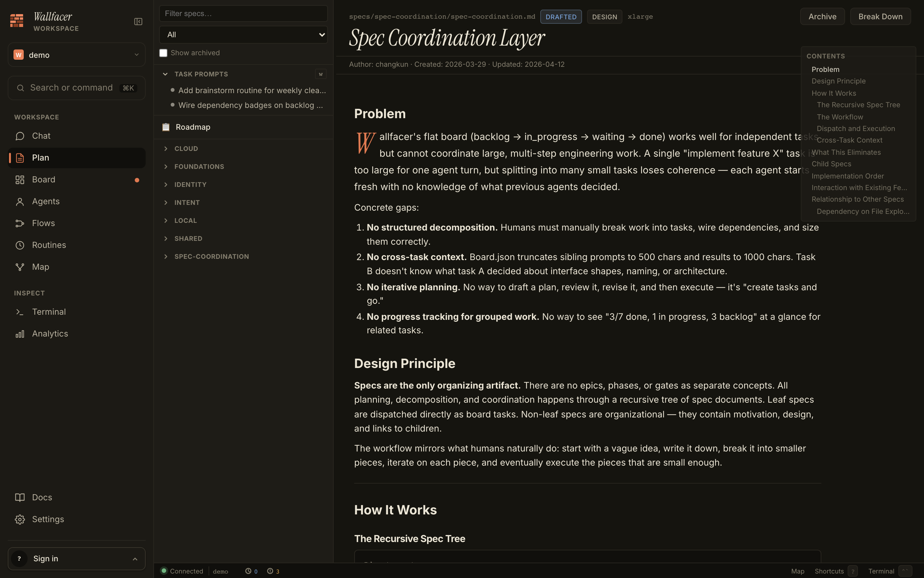
Task: Jump to Cross-Task Context in contents
Action: point(850,140)
